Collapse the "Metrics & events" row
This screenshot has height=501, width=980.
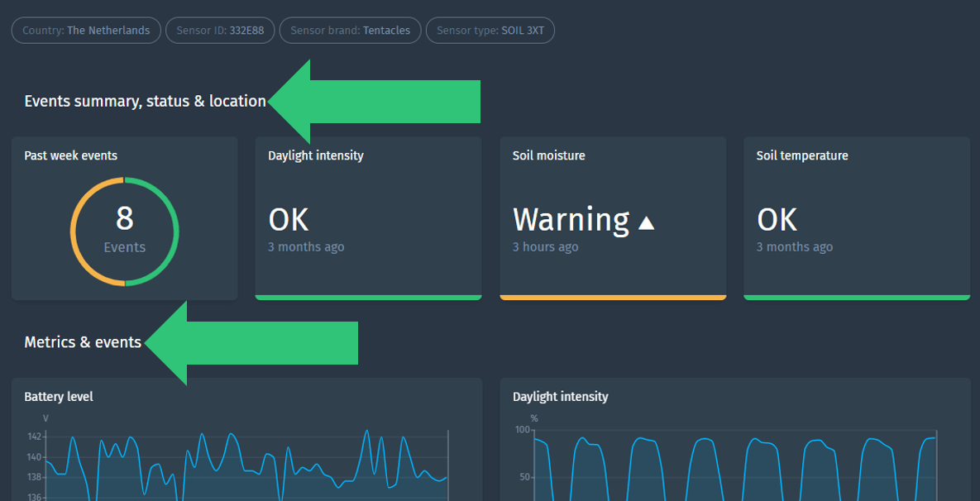click(83, 341)
